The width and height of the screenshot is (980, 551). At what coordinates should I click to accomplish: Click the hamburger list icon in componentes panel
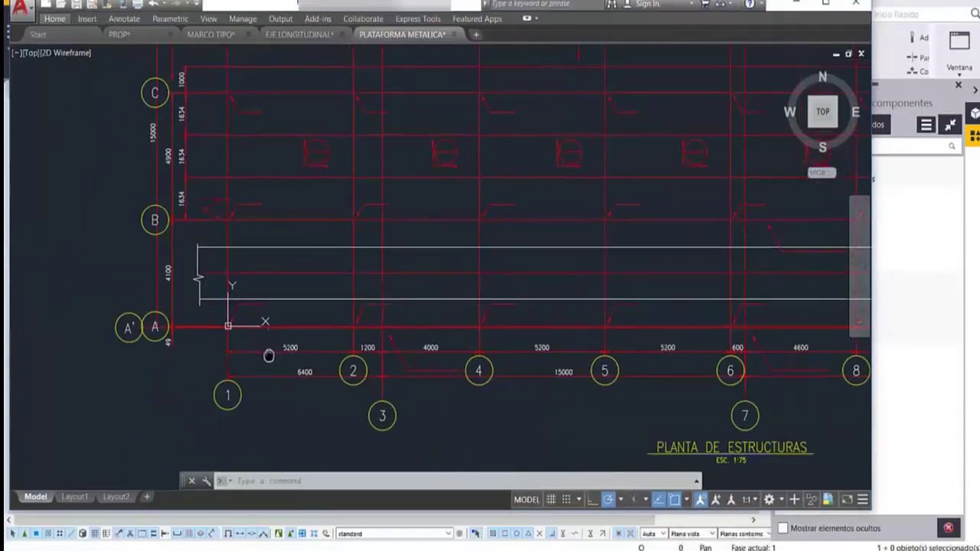pyautogui.click(x=926, y=125)
